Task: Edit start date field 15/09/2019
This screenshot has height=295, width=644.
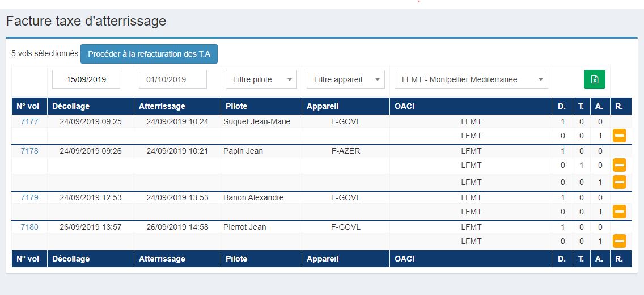Action: [x=86, y=79]
